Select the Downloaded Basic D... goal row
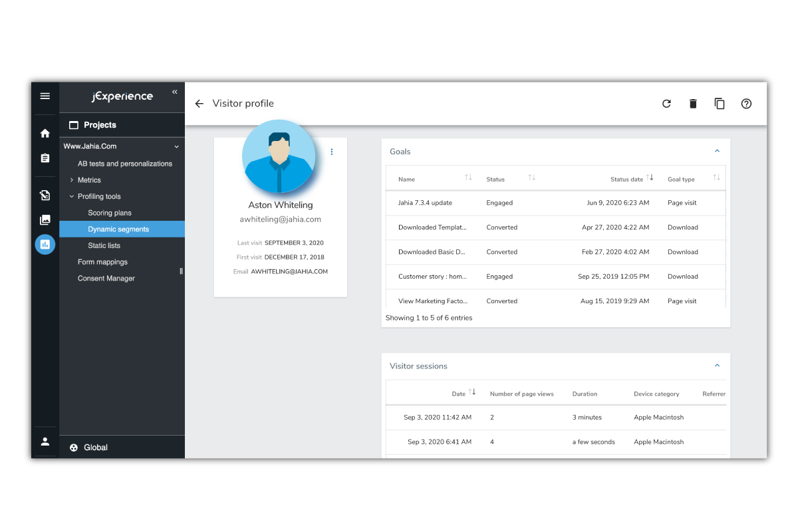The width and height of the screenshot is (798, 532). 556,252
